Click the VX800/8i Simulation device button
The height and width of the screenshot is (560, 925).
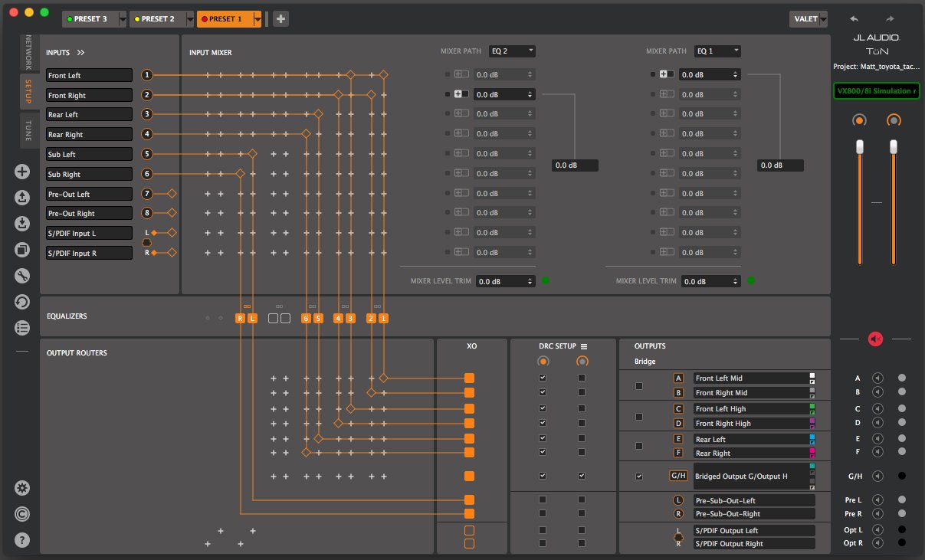[x=876, y=90]
